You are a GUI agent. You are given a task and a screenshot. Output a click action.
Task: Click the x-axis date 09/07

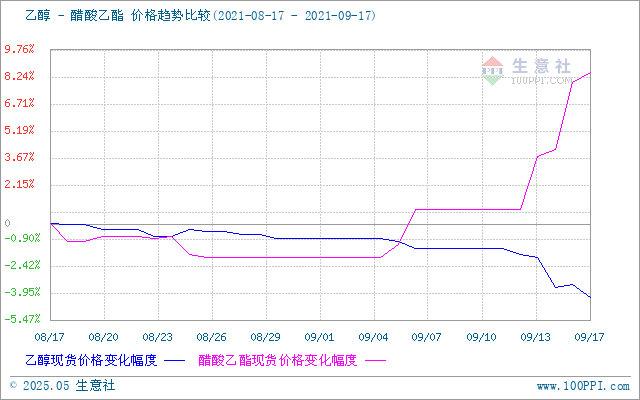pyautogui.click(x=427, y=337)
